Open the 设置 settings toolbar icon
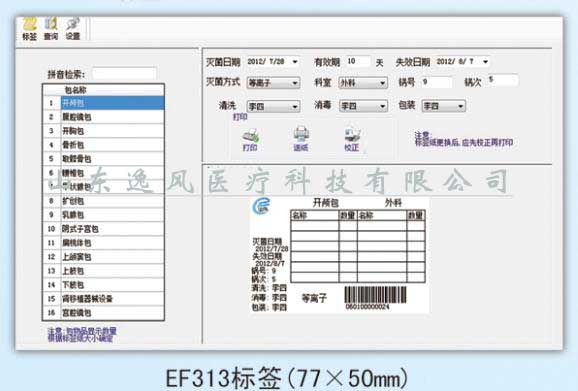The width and height of the screenshot is (578, 391). pyautogui.click(x=73, y=29)
